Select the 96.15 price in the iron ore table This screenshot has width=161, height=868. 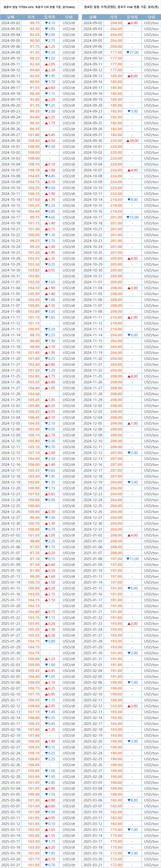[x=34, y=23]
